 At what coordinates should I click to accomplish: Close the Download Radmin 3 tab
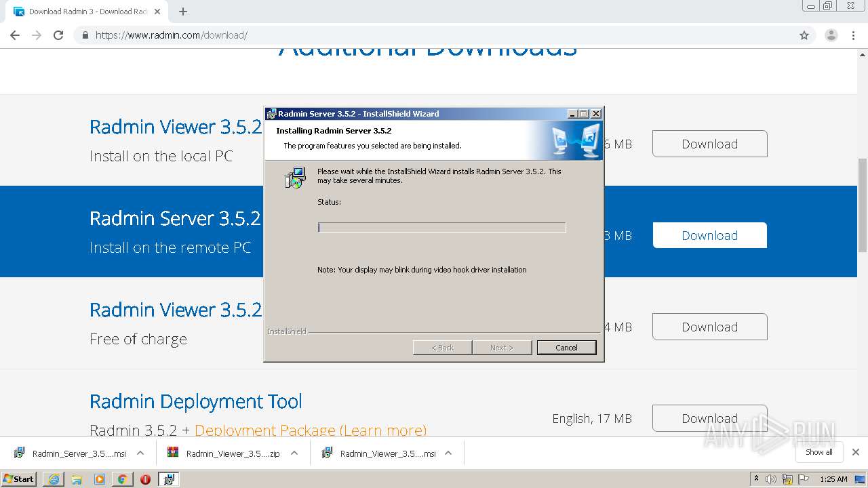[157, 12]
